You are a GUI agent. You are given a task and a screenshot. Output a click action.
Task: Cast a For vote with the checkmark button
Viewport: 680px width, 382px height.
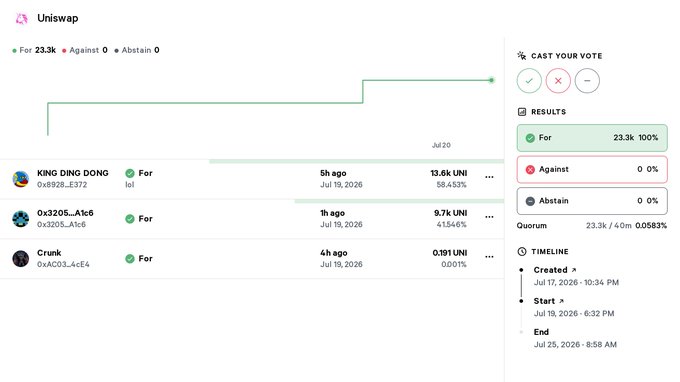(x=529, y=81)
